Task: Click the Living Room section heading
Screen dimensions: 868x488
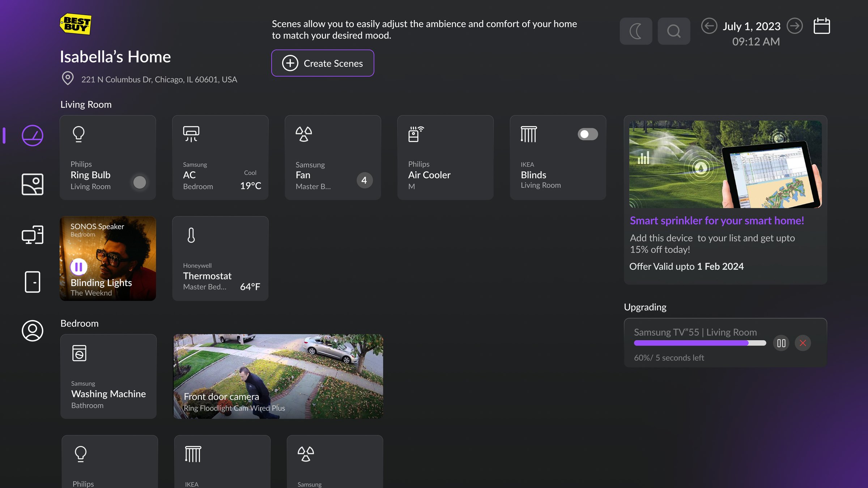Action: click(86, 104)
